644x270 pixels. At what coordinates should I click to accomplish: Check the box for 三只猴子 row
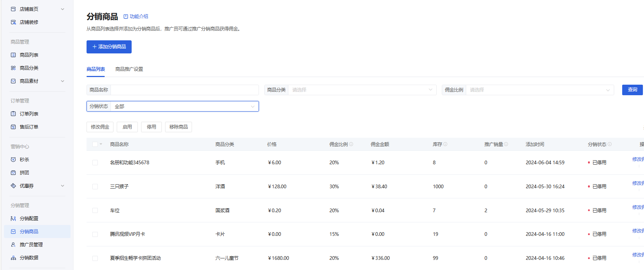pos(95,186)
